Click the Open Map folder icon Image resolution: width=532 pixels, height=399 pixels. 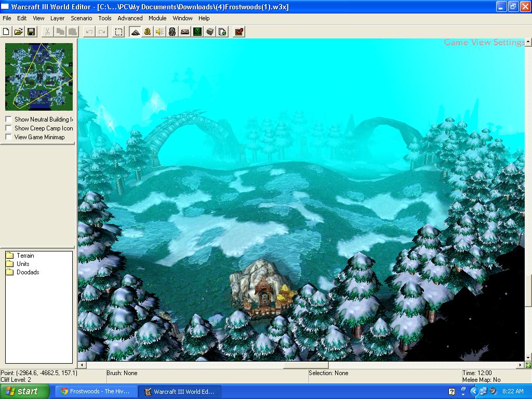[19, 32]
